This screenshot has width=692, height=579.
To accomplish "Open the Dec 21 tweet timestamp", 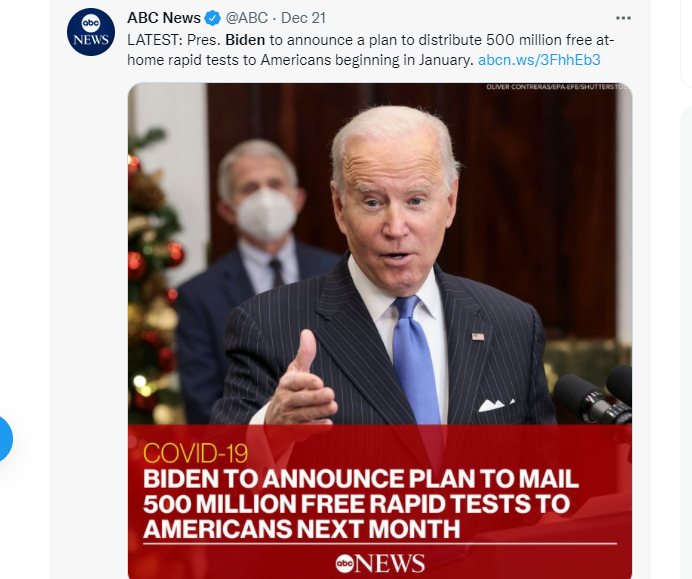I will (x=304, y=18).
